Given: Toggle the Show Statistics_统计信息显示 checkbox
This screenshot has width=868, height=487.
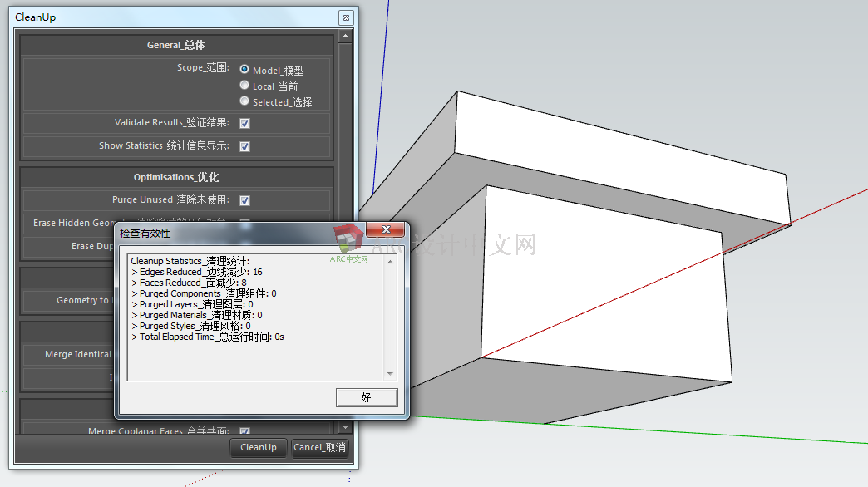Looking at the screenshot, I should pyautogui.click(x=244, y=146).
